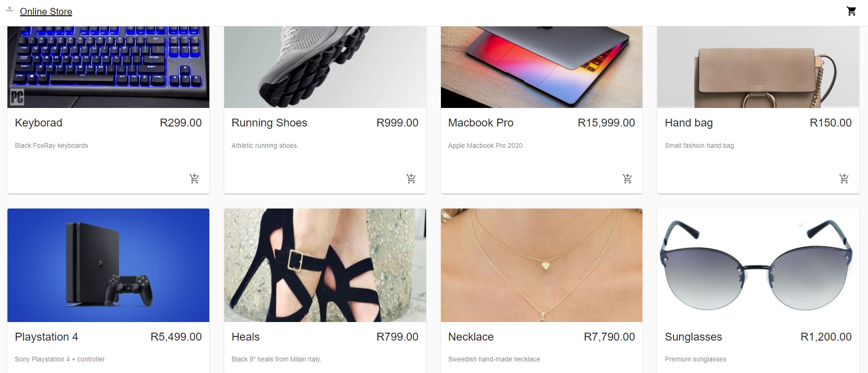Select the Necklace title text
This screenshot has width=868, height=373.
click(471, 337)
